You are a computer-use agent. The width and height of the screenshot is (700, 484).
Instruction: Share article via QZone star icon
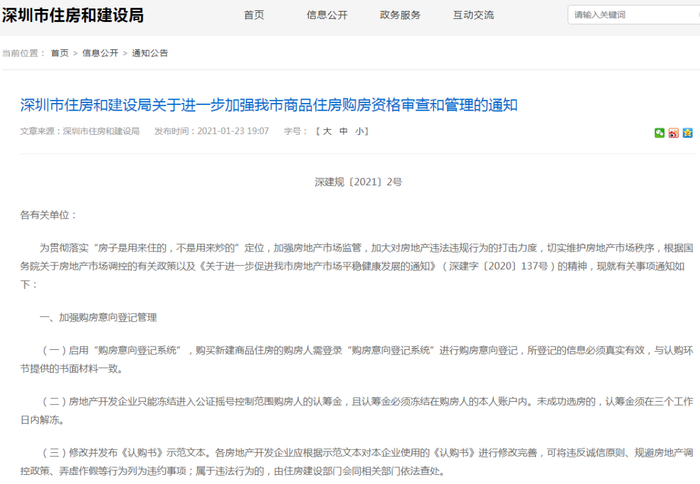688,133
